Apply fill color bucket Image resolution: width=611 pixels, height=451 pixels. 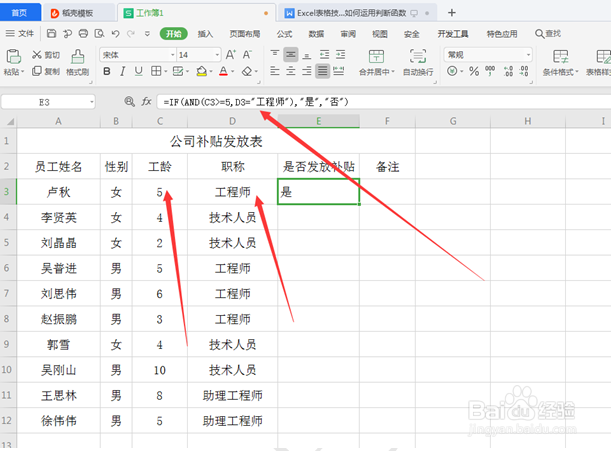(201, 71)
